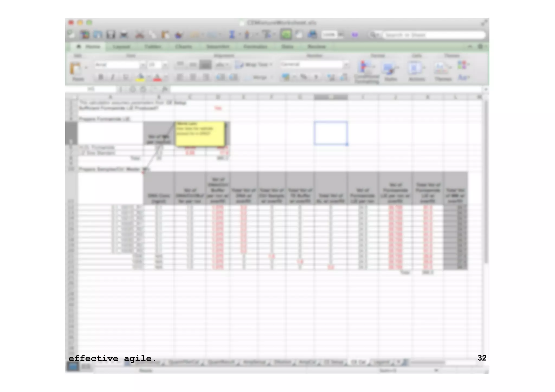Click the Wrap Text icon
Viewport: 555px width, 392px height.
(x=240, y=64)
